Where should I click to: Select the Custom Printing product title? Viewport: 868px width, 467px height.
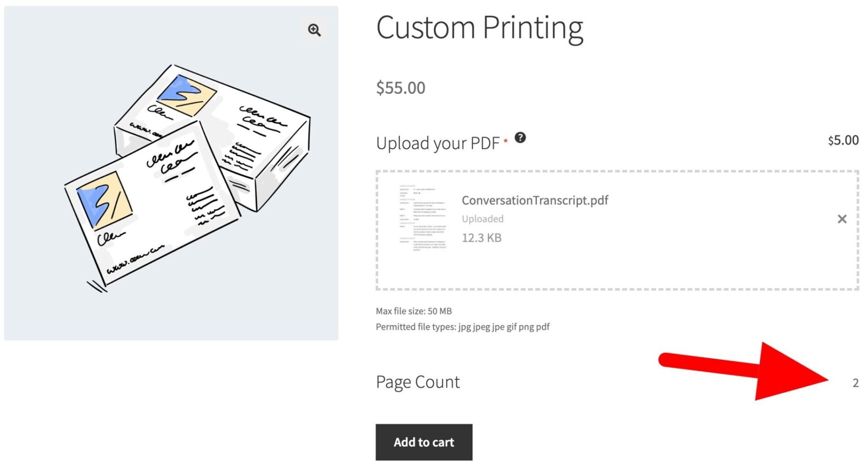tap(480, 28)
